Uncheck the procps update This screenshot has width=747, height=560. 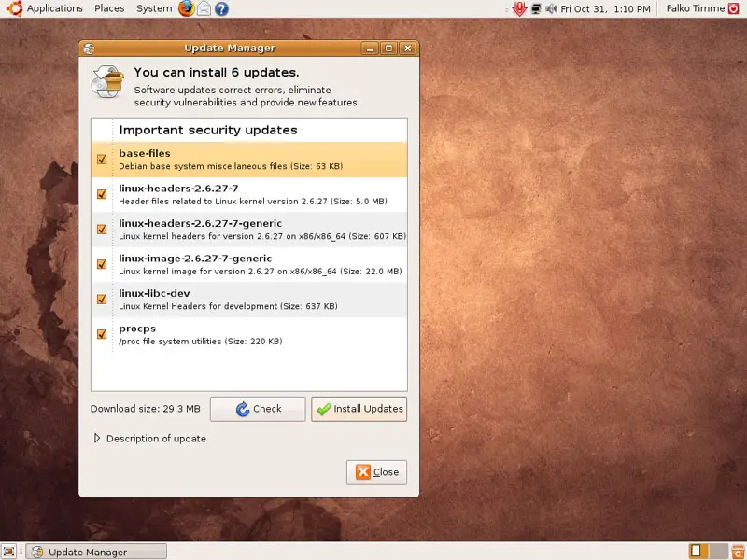pos(102,334)
